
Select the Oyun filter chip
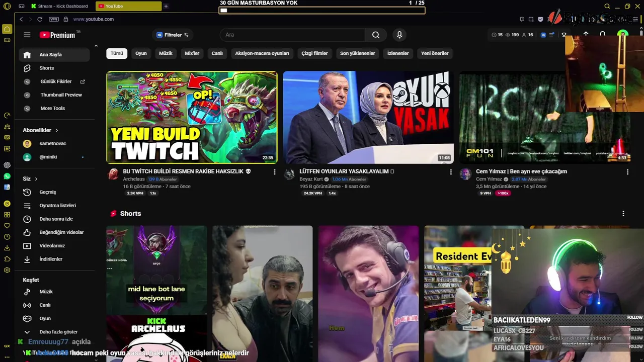[141, 53]
